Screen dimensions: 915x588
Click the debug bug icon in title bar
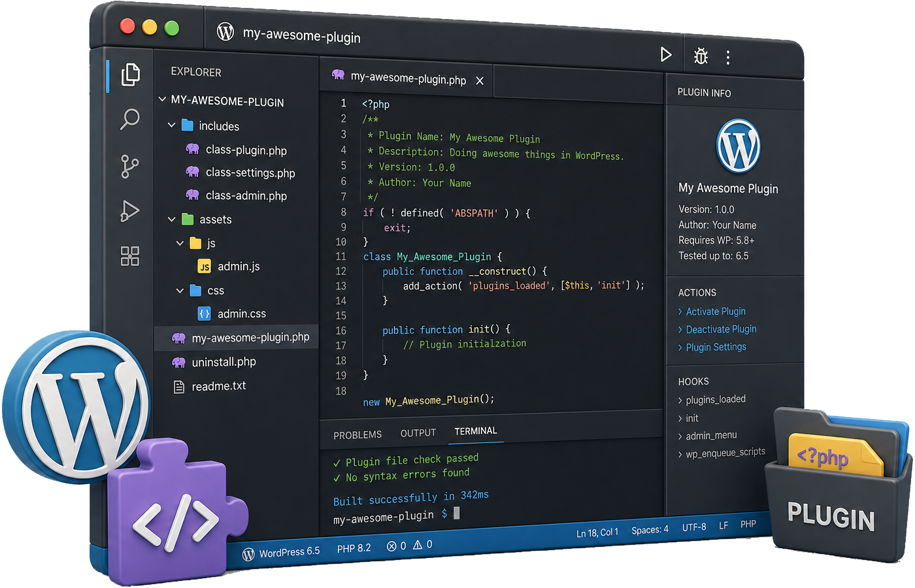point(701,56)
